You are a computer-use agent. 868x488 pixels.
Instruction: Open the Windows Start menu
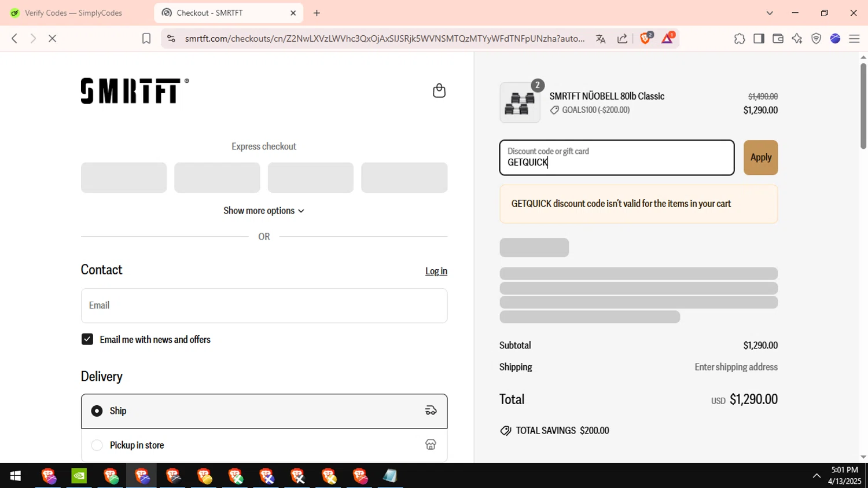click(16, 476)
